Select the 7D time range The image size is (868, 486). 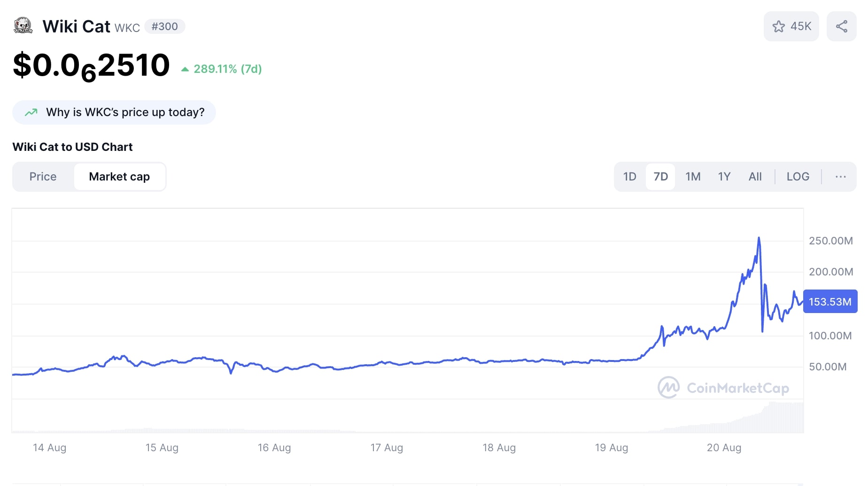[660, 177]
